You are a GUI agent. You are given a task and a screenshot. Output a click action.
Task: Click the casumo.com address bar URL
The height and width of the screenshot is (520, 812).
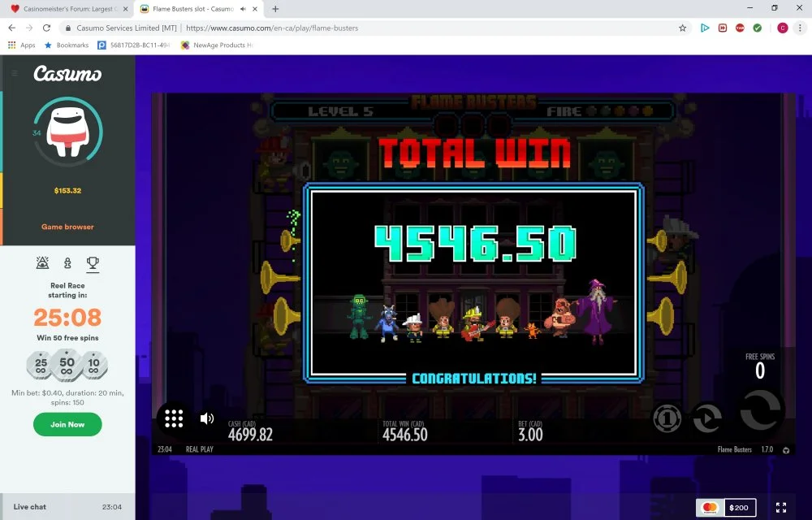click(x=272, y=28)
